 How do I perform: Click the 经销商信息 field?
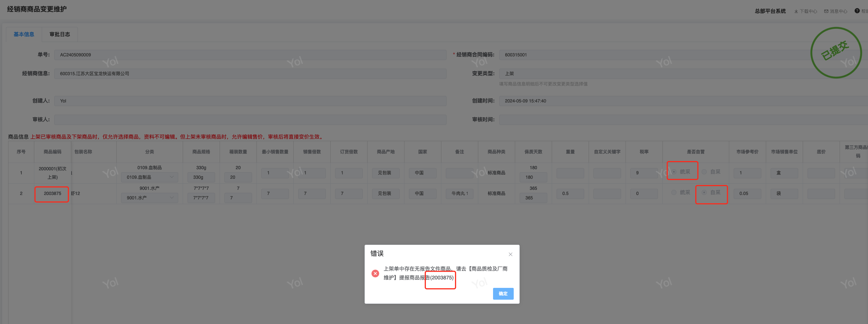[x=250, y=74]
